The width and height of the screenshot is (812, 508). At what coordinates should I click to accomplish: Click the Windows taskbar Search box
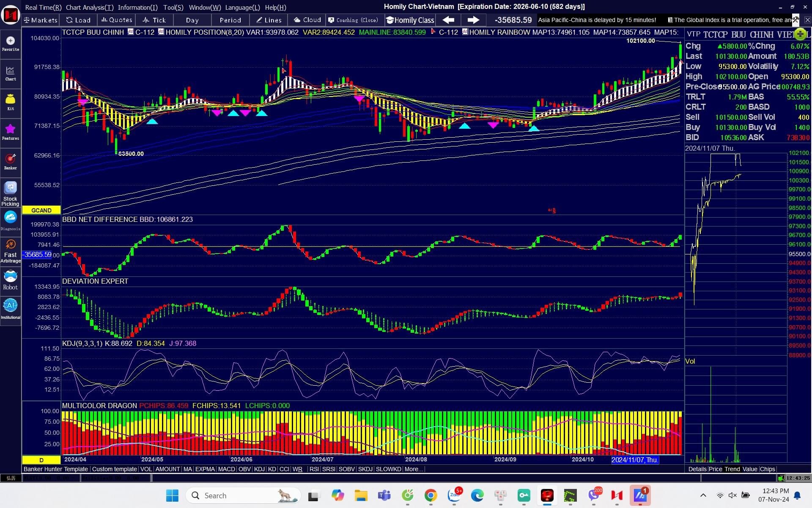click(243, 495)
